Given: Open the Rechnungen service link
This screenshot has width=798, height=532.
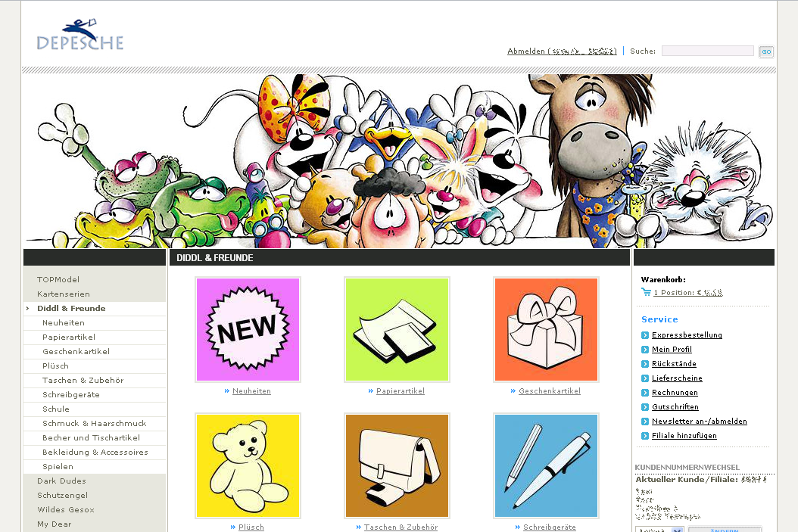Looking at the screenshot, I should click(675, 393).
